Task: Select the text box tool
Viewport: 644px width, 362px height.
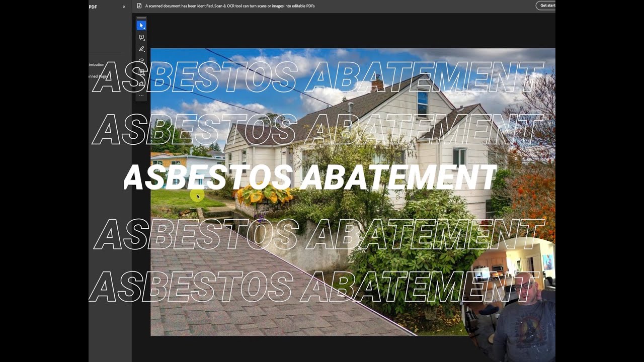Action: 141,72
